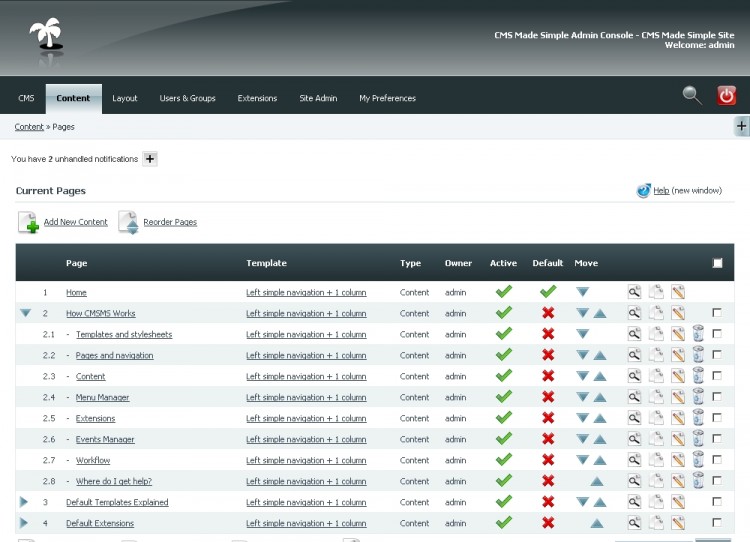Open the Content tab
750x542 pixels.
pos(73,98)
